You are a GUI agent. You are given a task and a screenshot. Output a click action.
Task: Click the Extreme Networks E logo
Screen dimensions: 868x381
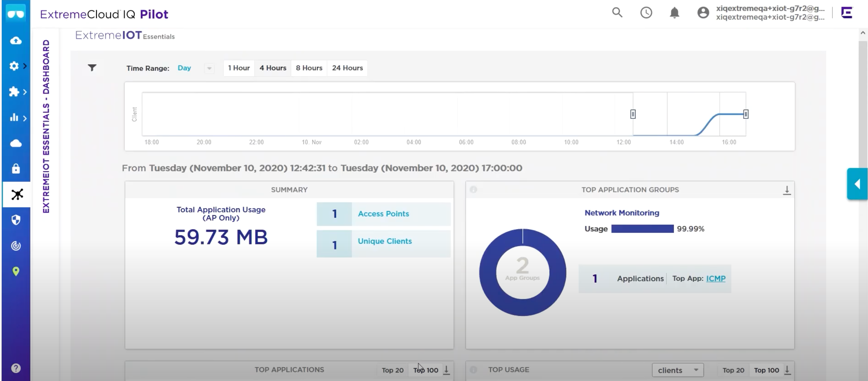847,13
